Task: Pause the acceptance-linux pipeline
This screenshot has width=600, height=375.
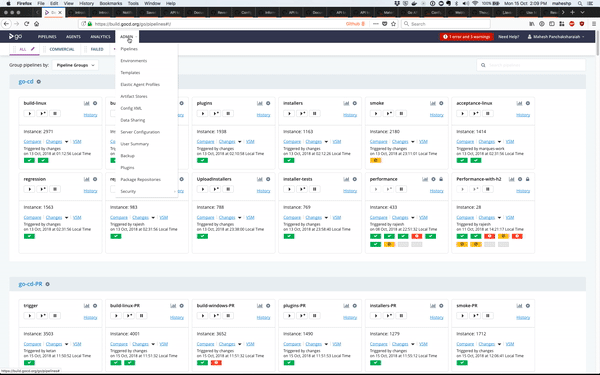Action: point(488,114)
